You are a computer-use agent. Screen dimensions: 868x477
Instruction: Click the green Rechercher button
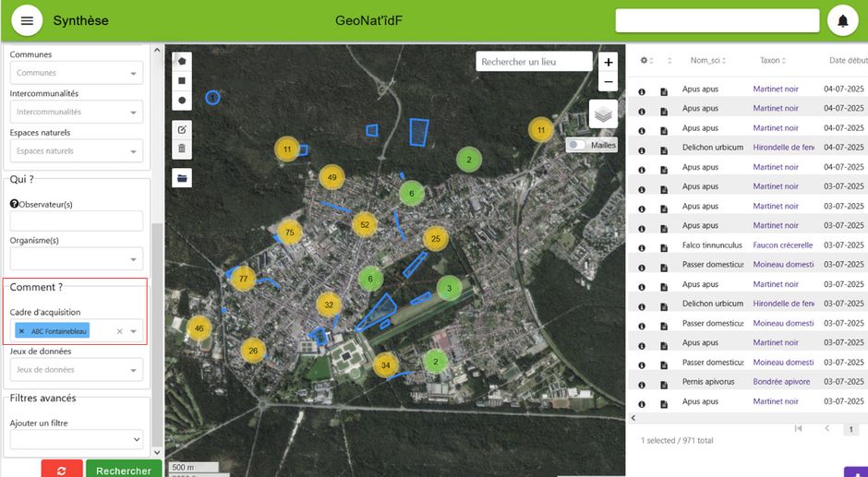click(124, 470)
